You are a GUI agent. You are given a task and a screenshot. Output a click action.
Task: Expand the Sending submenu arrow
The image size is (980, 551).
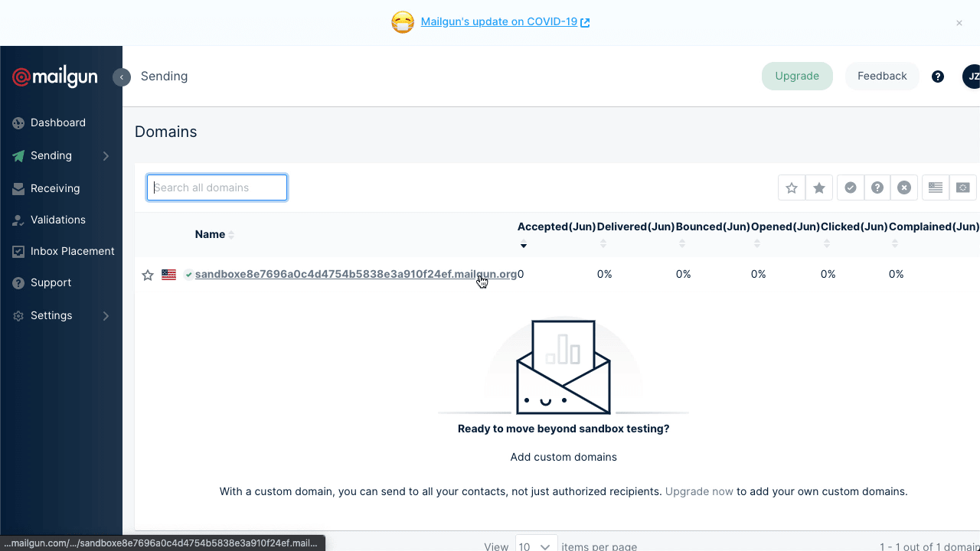pyautogui.click(x=106, y=156)
